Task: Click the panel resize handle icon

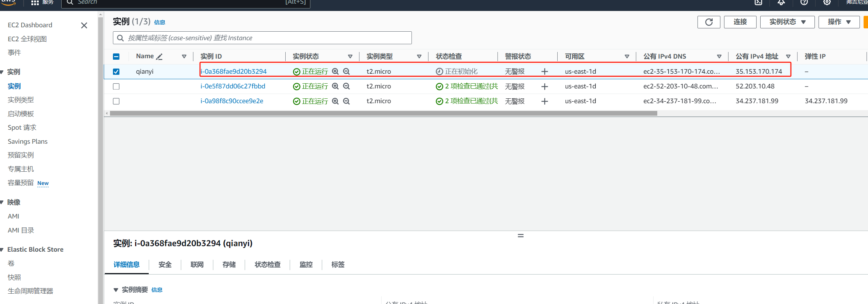Action: click(521, 235)
